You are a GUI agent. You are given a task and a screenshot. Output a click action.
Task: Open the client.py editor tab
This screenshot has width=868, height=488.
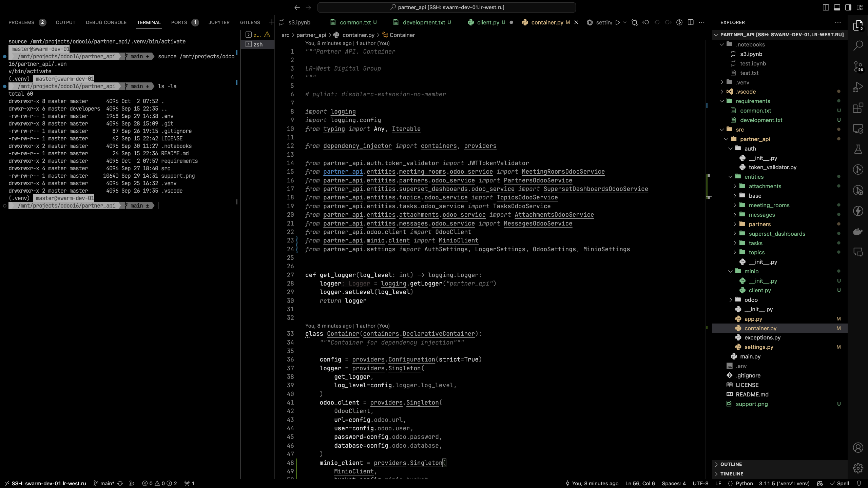(487, 22)
